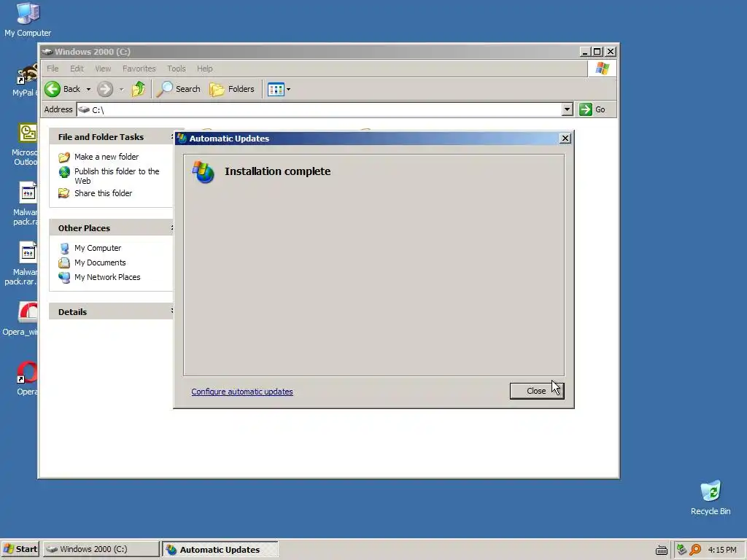
Task: Click the Windows 2000 (C:) title bar drive icon
Action: (47, 52)
